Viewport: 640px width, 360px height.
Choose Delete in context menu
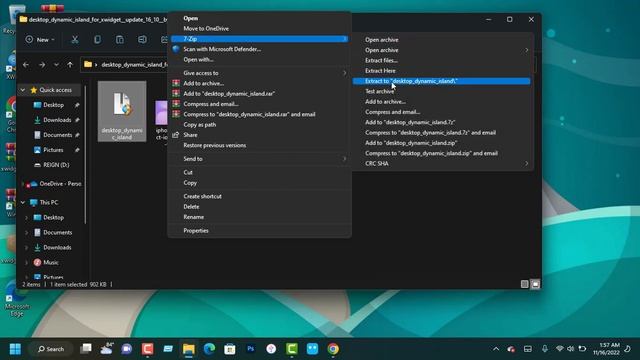(x=260, y=207)
